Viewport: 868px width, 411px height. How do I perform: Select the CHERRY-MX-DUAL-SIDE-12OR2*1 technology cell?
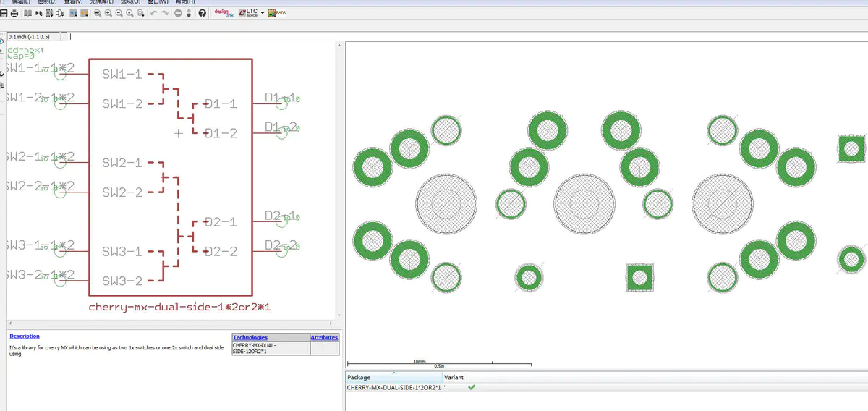pyautogui.click(x=271, y=348)
